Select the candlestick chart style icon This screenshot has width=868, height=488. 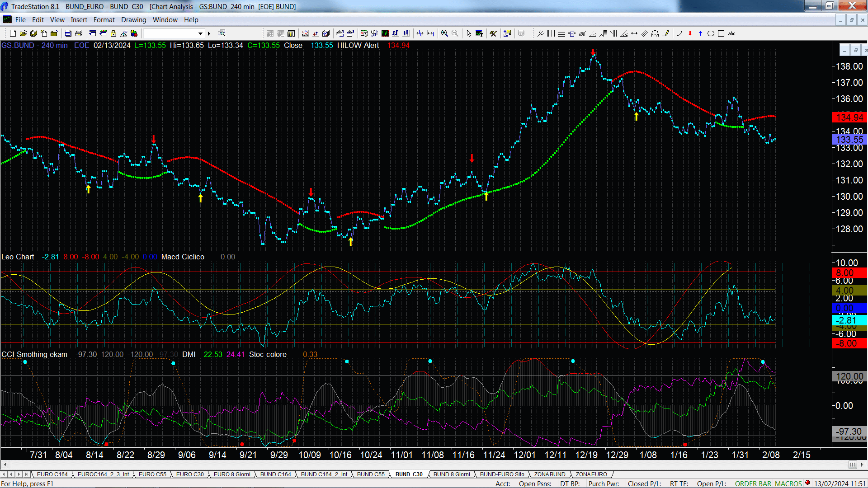click(x=406, y=33)
